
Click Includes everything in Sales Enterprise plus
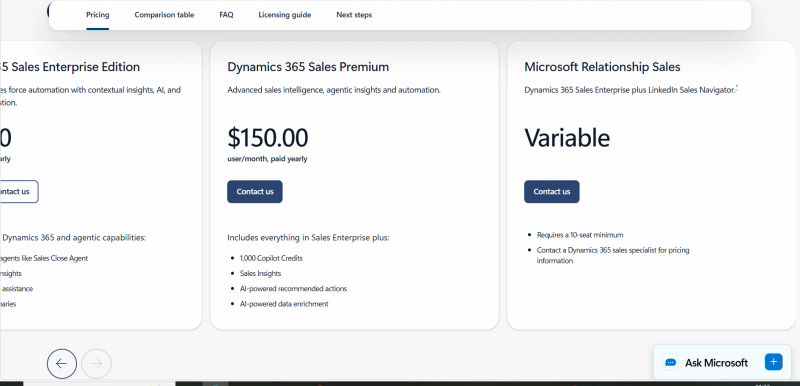point(308,238)
